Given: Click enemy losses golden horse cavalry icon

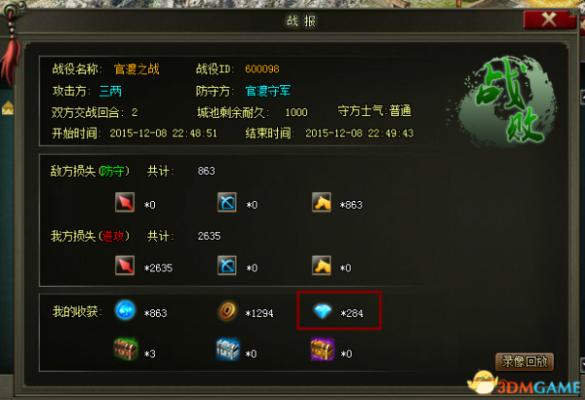Looking at the screenshot, I should click(x=322, y=203).
